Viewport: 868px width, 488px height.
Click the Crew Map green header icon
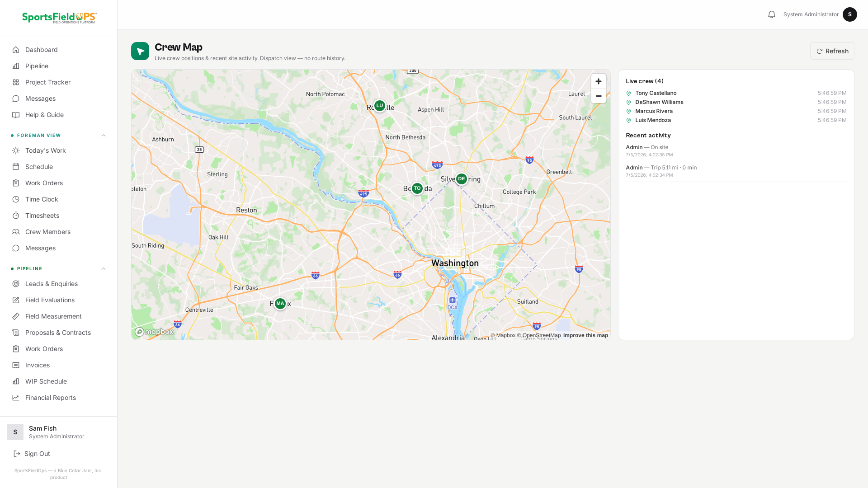click(140, 51)
